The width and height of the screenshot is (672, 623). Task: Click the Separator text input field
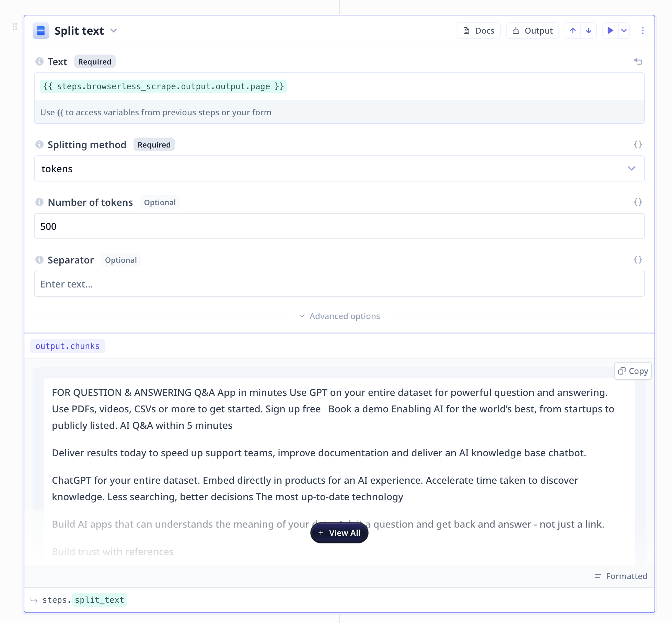point(339,284)
